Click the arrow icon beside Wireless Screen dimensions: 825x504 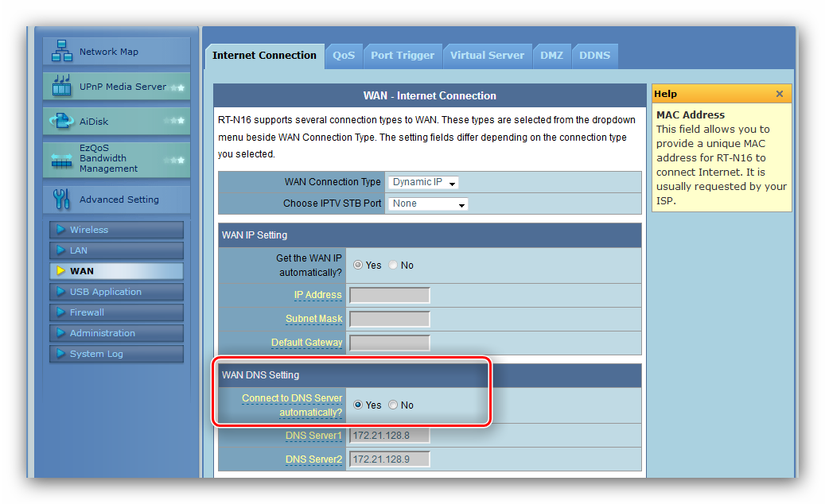click(x=60, y=230)
